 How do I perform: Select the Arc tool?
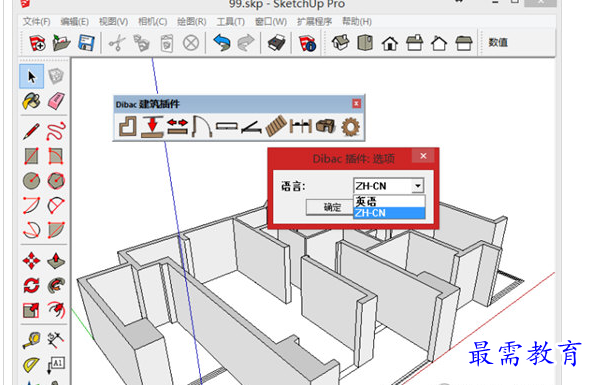point(32,205)
